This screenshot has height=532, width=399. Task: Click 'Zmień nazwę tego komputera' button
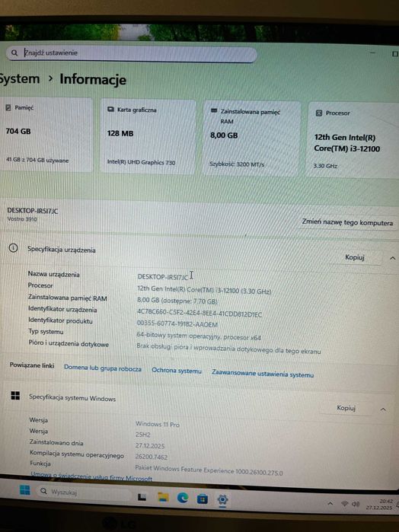(x=347, y=222)
